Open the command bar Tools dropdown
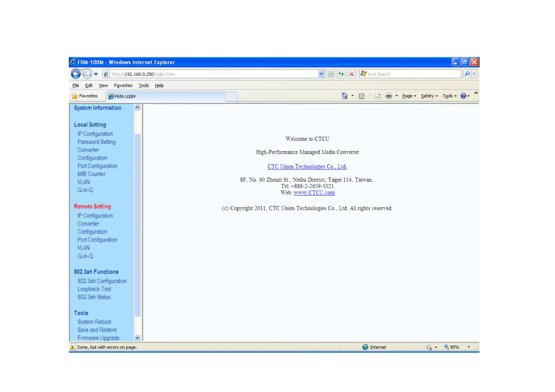The image size is (555, 392). (450, 96)
